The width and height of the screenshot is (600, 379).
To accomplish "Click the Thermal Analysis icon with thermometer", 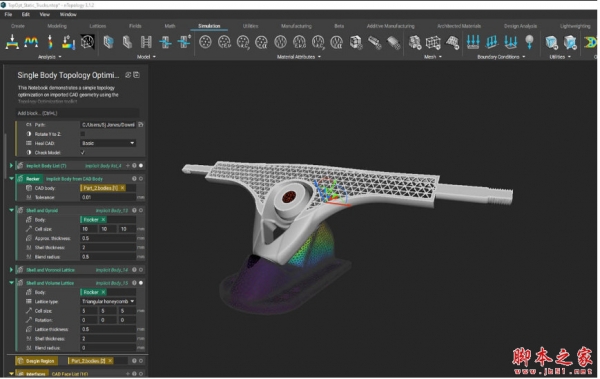I will (x=68, y=41).
